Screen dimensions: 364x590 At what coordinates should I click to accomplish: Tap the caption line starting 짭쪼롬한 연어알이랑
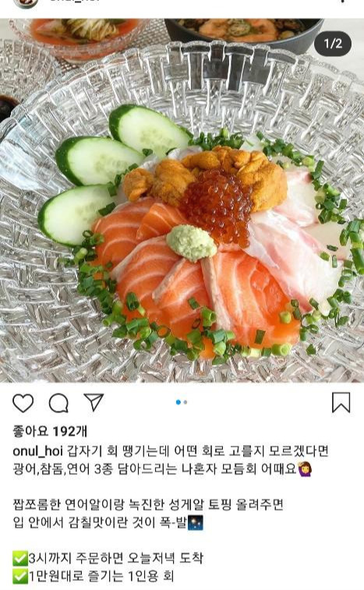[x=148, y=504]
